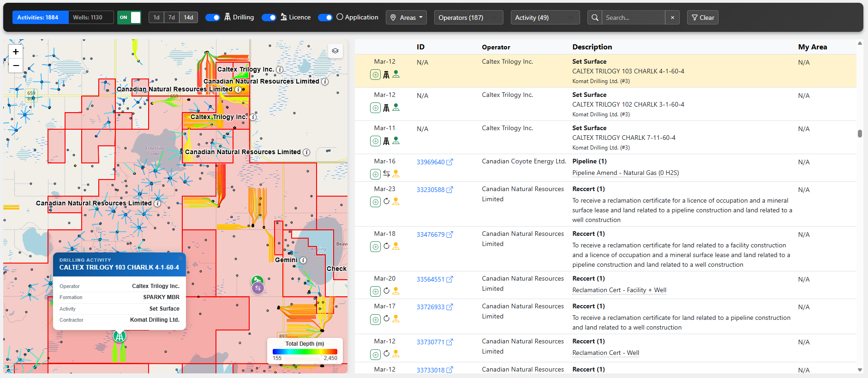The width and height of the screenshot is (868, 378).
Task: Click 'Pipeline Amend - Natural Gas (0 H2S)' text
Action: [626, 173]
